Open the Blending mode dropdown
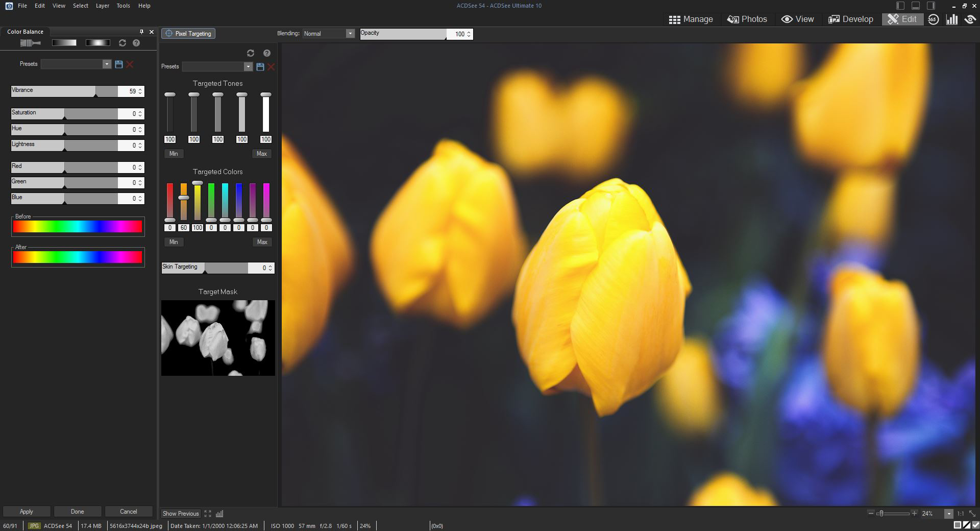The image size is (980, 531). coord(350,34)
